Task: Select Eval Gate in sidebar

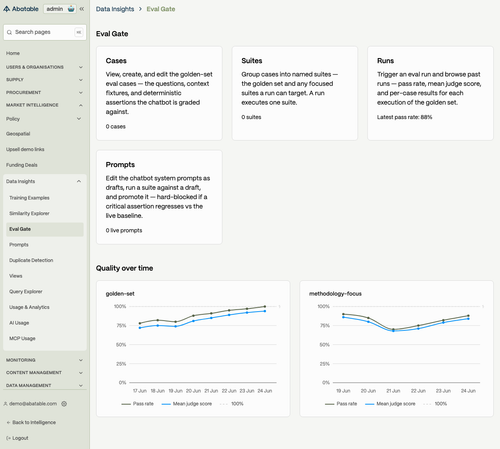Action: [x=45, y=229]
